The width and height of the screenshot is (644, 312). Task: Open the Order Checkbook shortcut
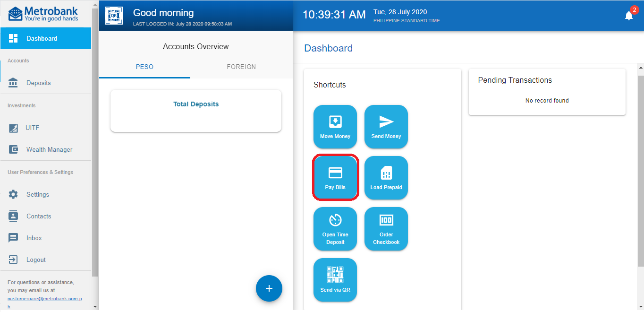pos(386,229)
